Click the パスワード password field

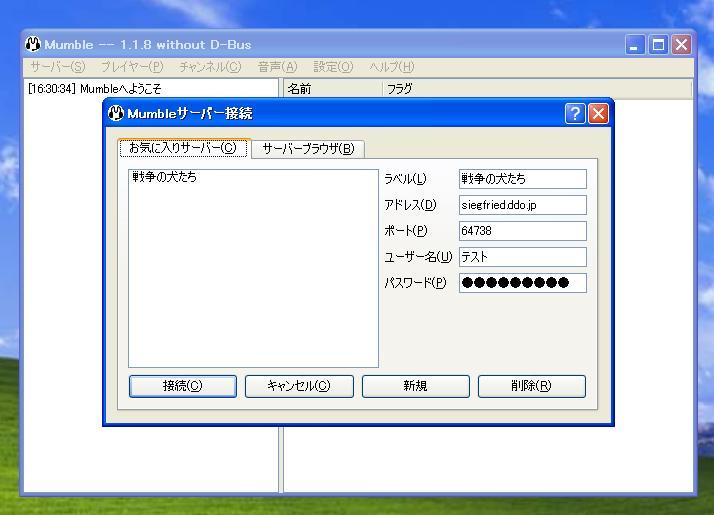pyautogui.click(x=522, y=283)
